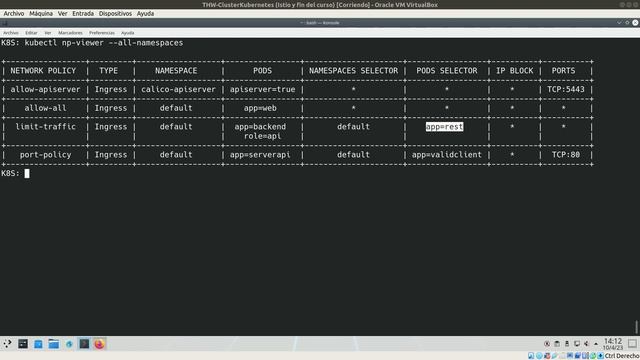Open the clipboard tray icon
The height and width of the screenshot is (360, 640).
coord(557,344)
